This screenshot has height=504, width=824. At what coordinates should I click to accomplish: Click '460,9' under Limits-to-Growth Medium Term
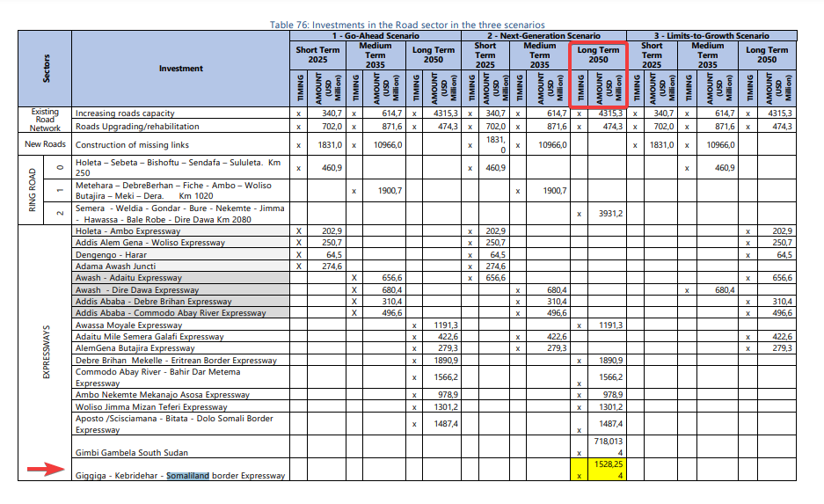[725, 168]
